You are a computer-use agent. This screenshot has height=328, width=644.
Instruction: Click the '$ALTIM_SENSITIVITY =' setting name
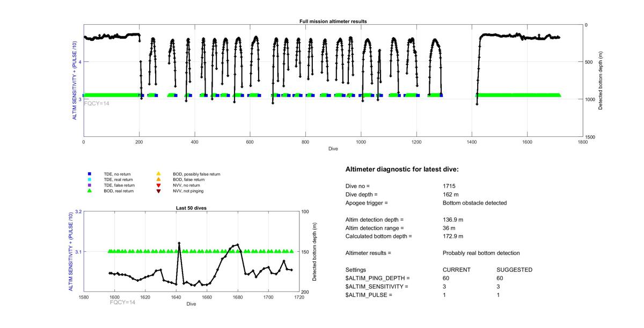point(377,287)
